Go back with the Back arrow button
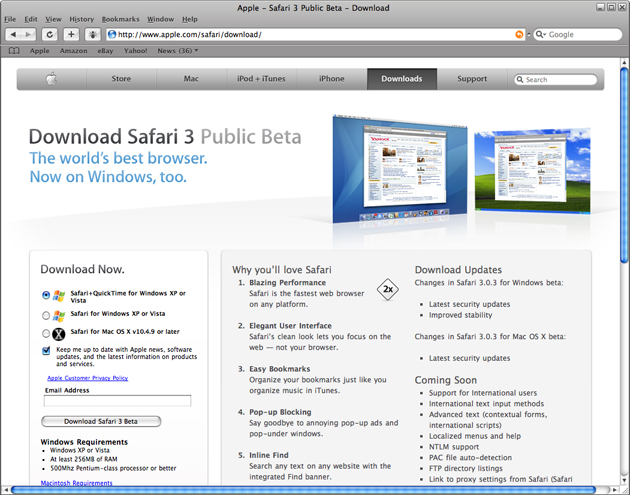Screen dimensions: 630x495 click(x=13, y=35)
